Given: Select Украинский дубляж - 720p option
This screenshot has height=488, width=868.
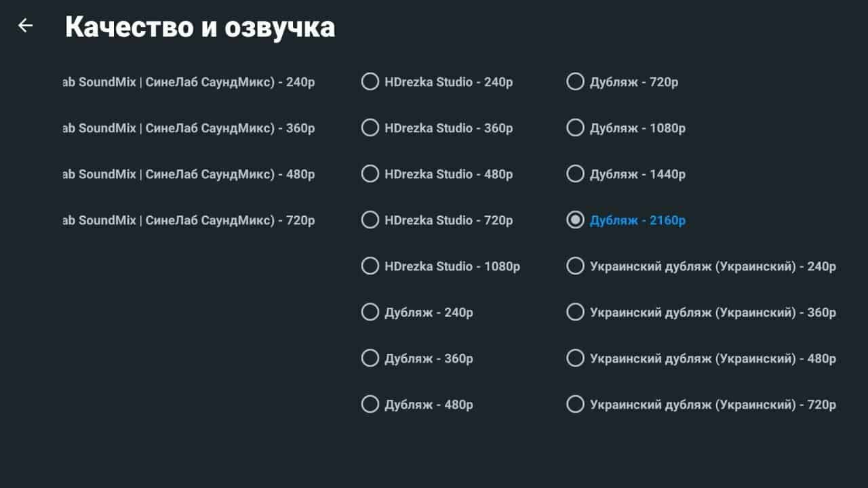Looking at the screenshot, I should (575, 405).
